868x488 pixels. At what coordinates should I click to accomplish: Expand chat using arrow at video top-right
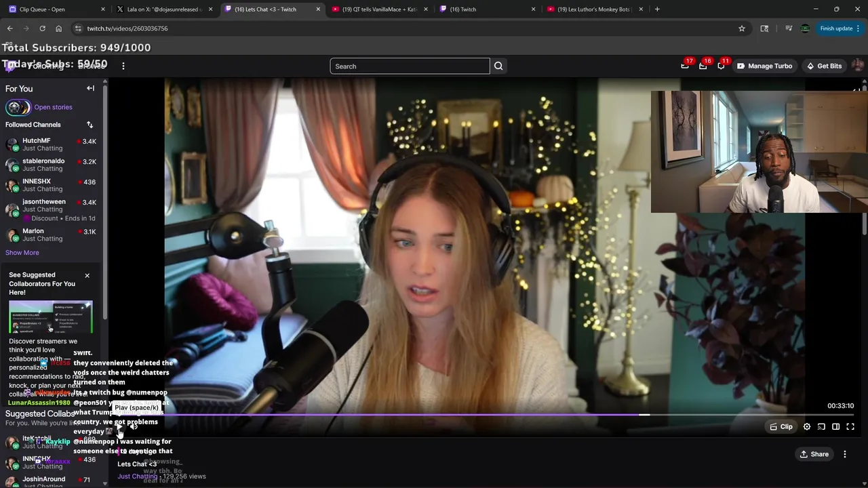coord(857,89)
